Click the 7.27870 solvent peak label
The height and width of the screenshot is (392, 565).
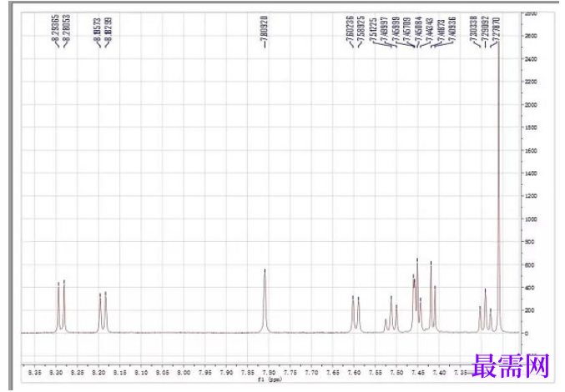click(x=497, y=29)
